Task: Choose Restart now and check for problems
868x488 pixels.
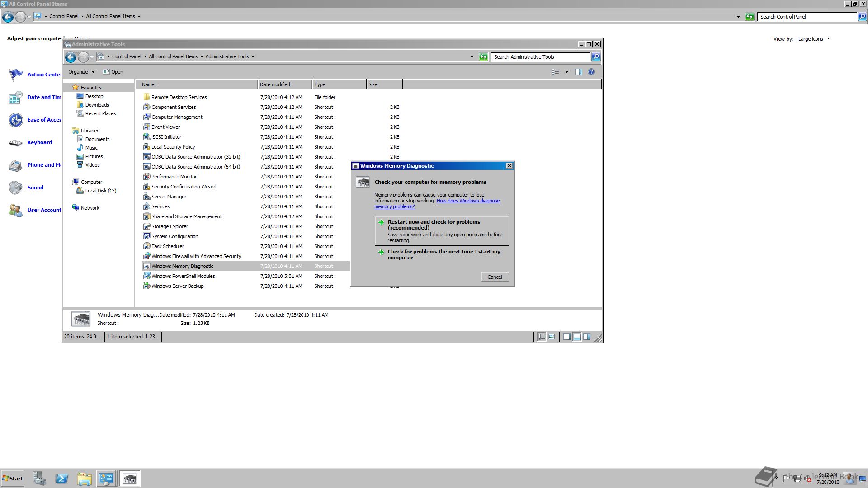Action: pos(442,230)
